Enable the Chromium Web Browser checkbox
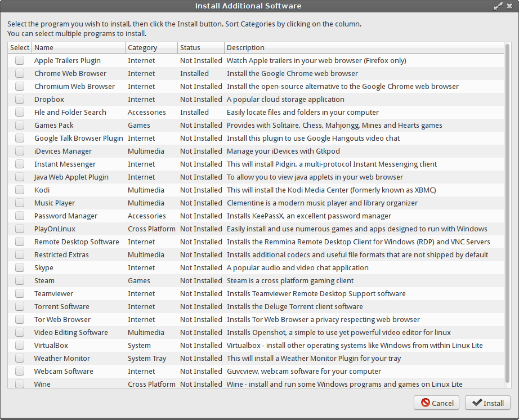The height and width of the screenshot is (420, 519). (20, 86)
